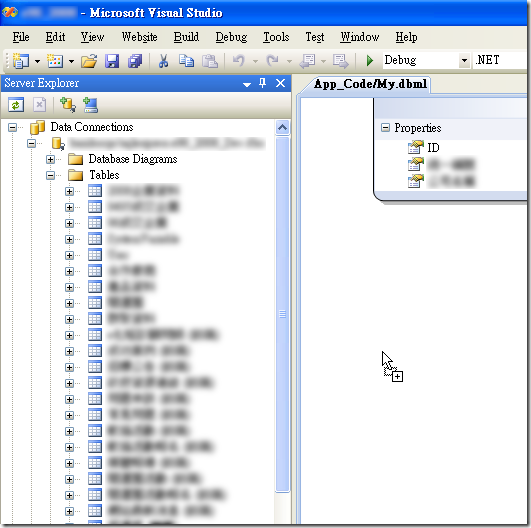Viewport: 531px width, 528px height.
Task: Select the Data Connections tree item
Action: click(x=92, y=127)
